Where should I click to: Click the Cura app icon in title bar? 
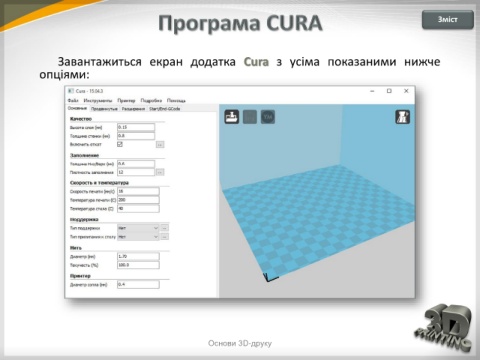tap(71, 91)
